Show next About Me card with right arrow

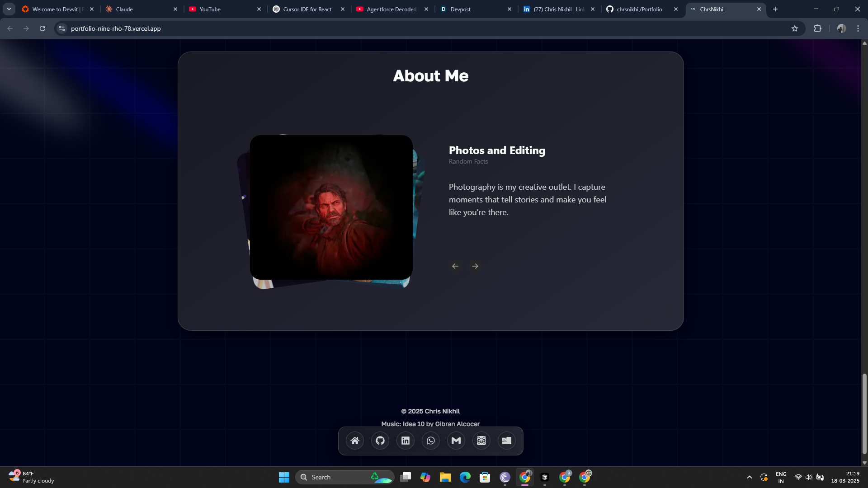tap(475, 266)
